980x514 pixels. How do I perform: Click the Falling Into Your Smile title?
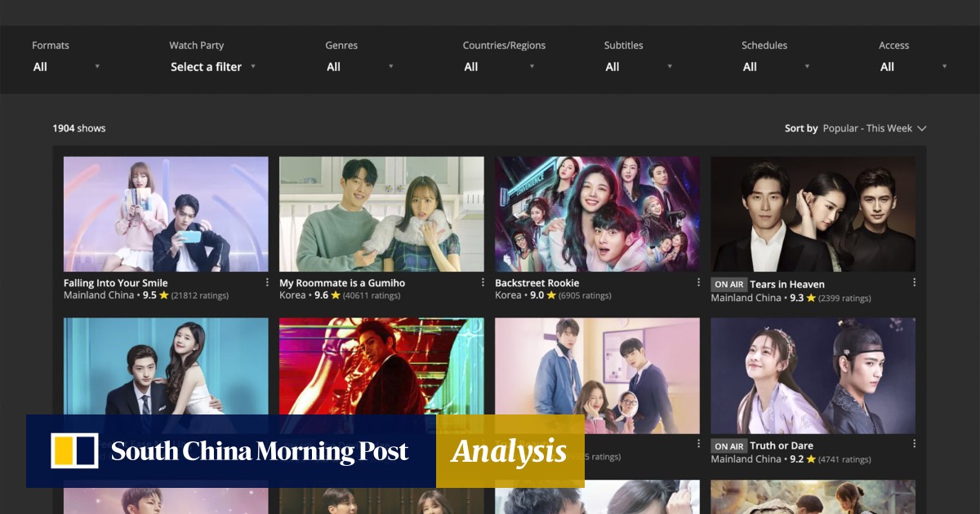(115, 283)
